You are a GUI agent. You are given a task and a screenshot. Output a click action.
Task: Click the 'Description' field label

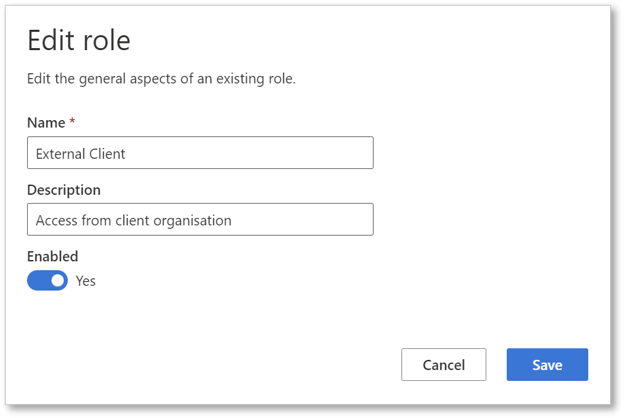click(64, 190)
